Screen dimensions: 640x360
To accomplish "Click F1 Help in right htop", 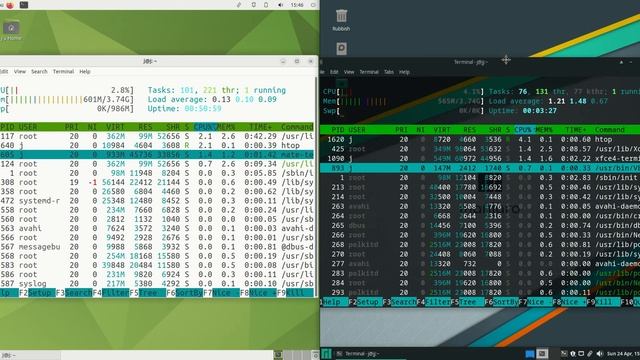I will 334,302.
